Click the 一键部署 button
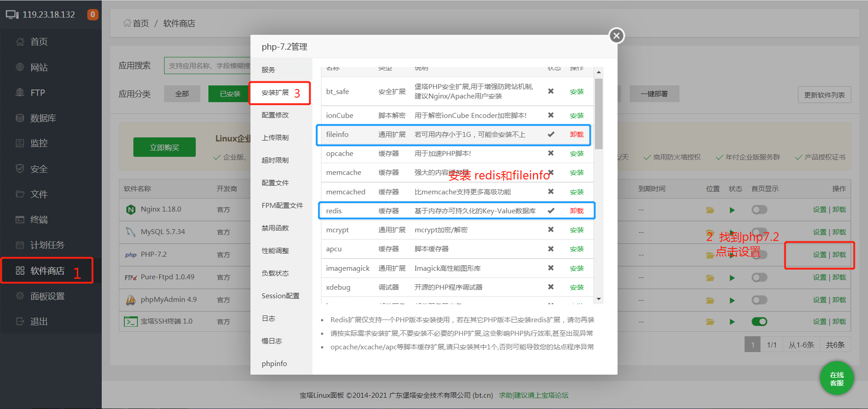The height and width of the screenshot is (409, 868). click(x=654, y=94)
